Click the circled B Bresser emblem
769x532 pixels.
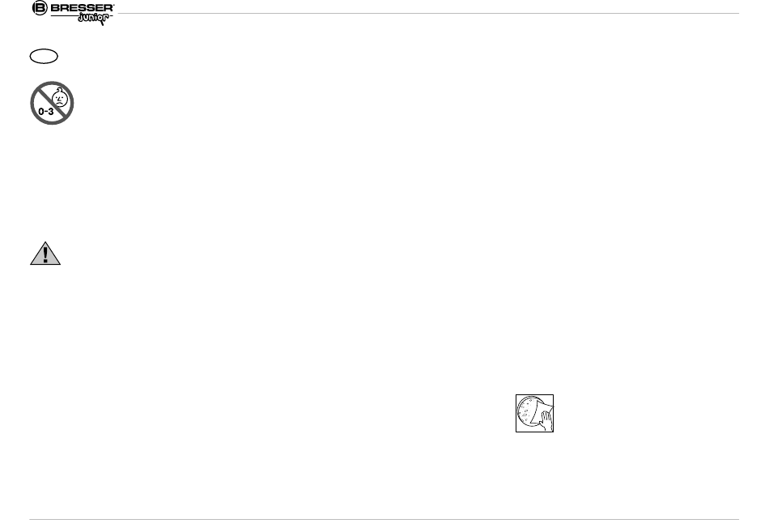40,8
